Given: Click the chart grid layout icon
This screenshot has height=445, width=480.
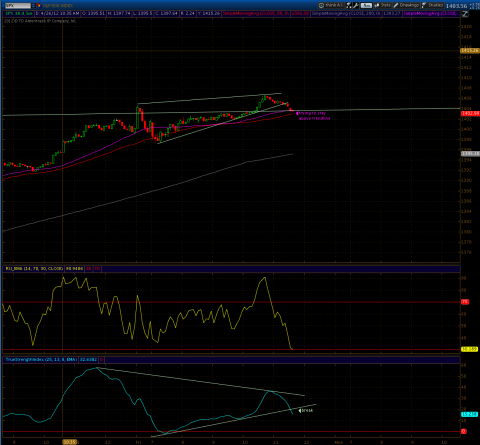Looking at the screenshot, I should (x=474, y=6).
